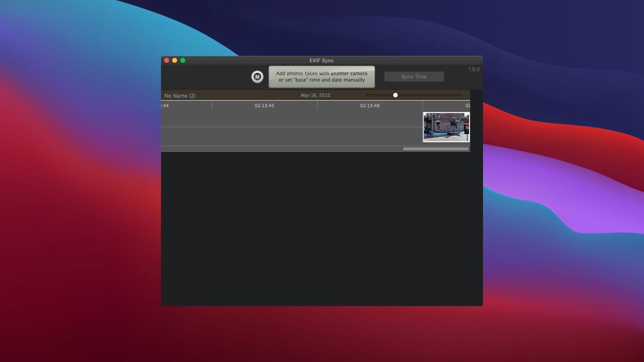Click the Sync Time button
The width and height of the screenshot is (644, 362).
click(414, 76)
